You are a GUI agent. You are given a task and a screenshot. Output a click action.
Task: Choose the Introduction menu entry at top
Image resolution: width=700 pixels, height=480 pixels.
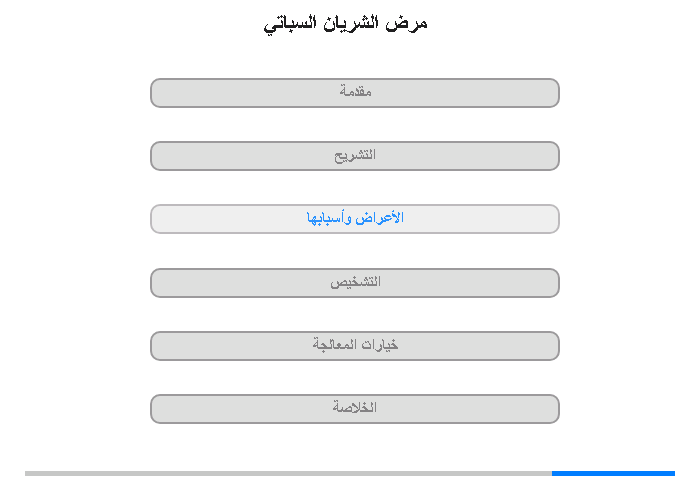(x=355, y=93)
